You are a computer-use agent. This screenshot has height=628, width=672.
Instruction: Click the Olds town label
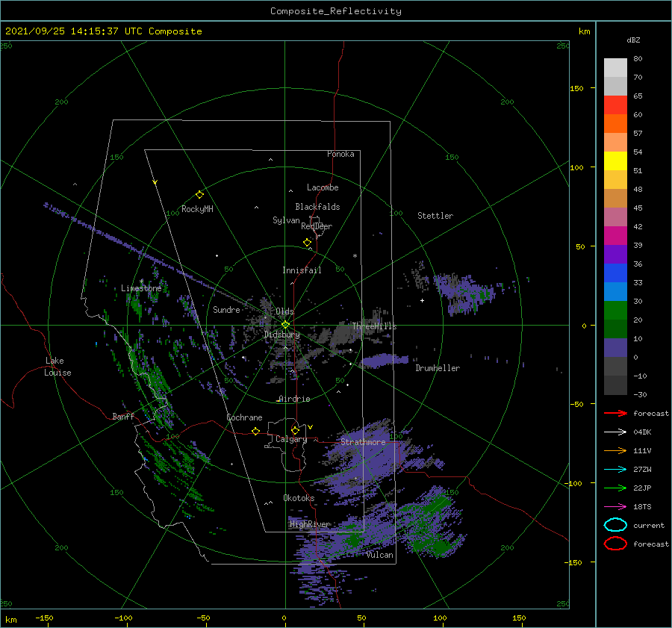(284, 311)
